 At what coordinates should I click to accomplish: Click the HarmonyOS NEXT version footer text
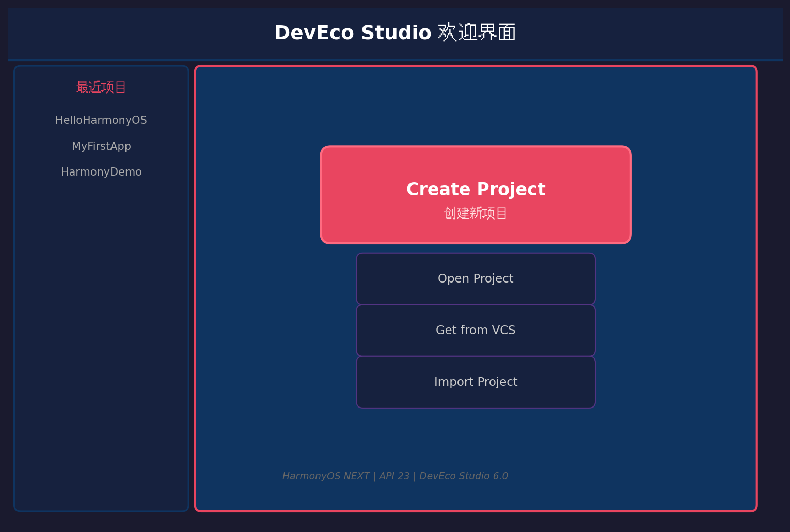pos(395,476)
